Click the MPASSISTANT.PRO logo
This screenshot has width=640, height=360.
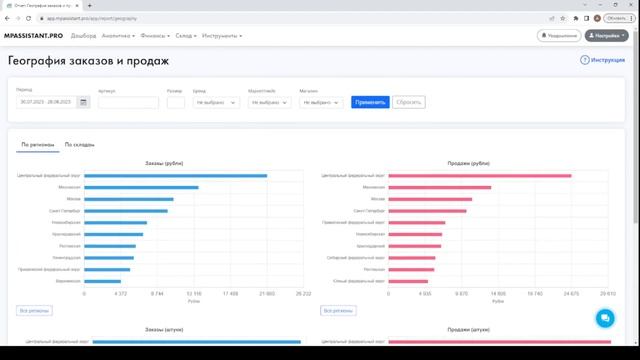tap(33, 36)
